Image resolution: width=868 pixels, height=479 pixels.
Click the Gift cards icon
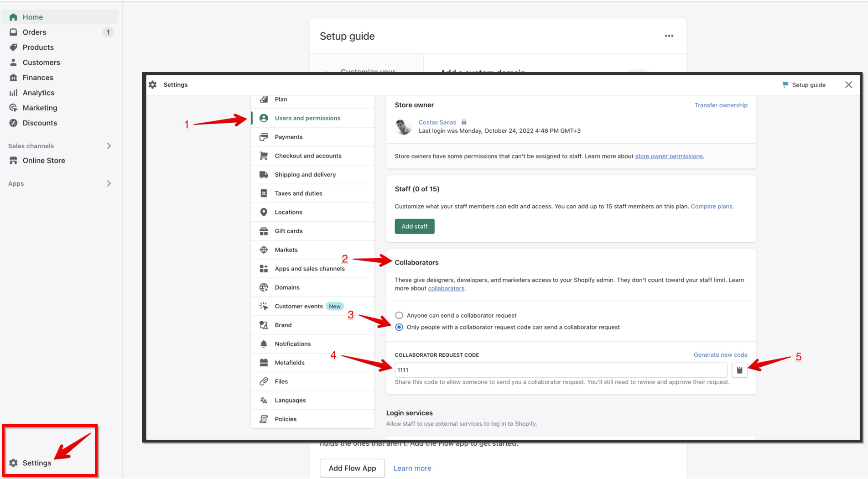click(x=264, y=231)
